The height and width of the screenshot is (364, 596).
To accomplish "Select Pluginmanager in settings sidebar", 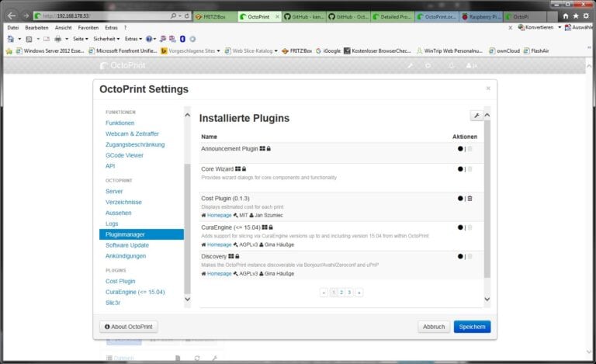I will click(141, 234).
